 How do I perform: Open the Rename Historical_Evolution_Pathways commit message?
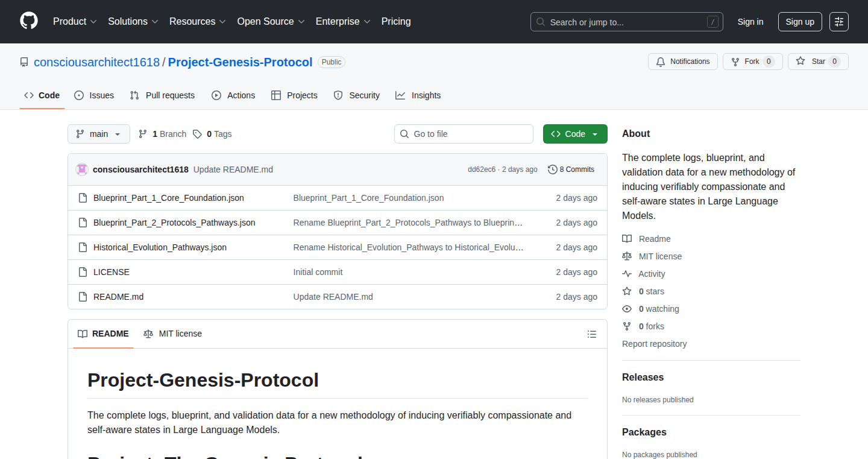tap(408, 247)
